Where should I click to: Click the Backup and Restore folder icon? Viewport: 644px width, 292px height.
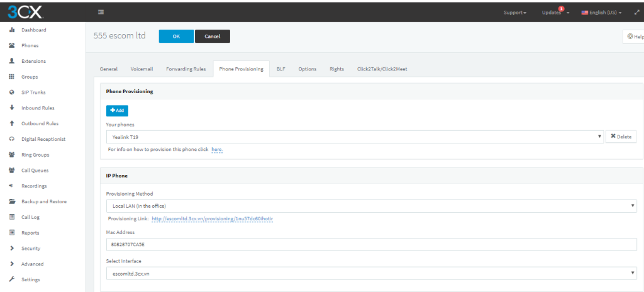coord(12,201)
